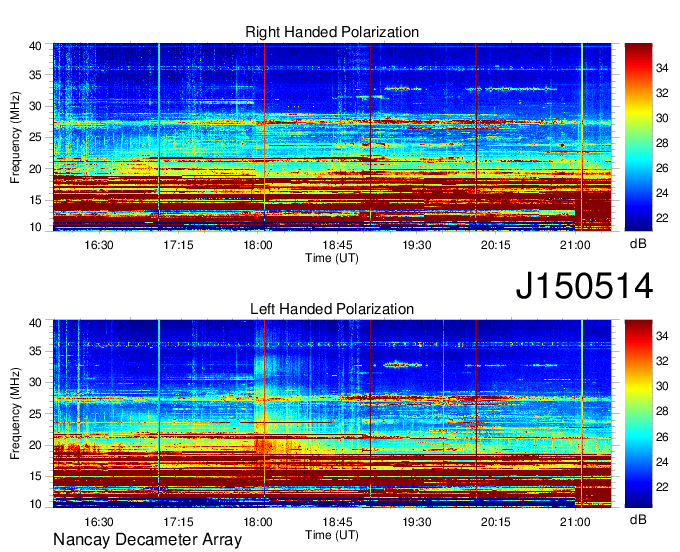Click the dB unit label of left-handed colorbar

click(638, 520)
